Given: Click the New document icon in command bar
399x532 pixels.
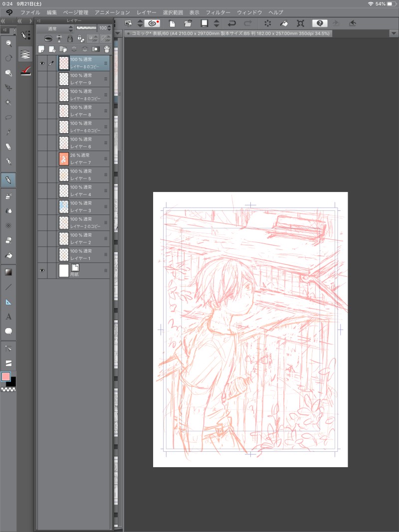Looking at the screenshot, I should [172, 23].
